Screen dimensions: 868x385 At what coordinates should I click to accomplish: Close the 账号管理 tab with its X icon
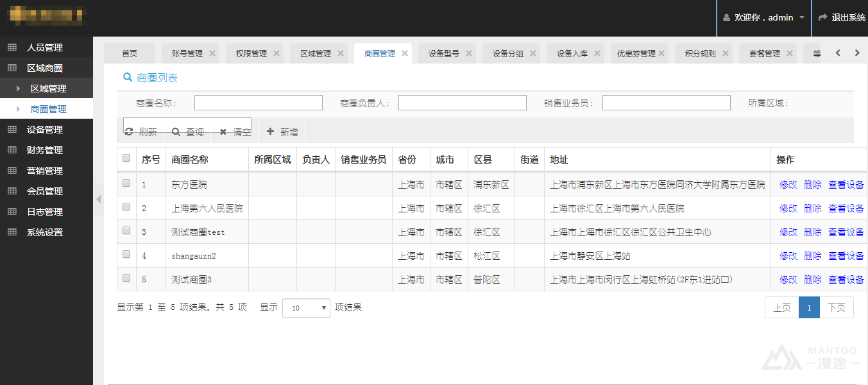[212, 53]
